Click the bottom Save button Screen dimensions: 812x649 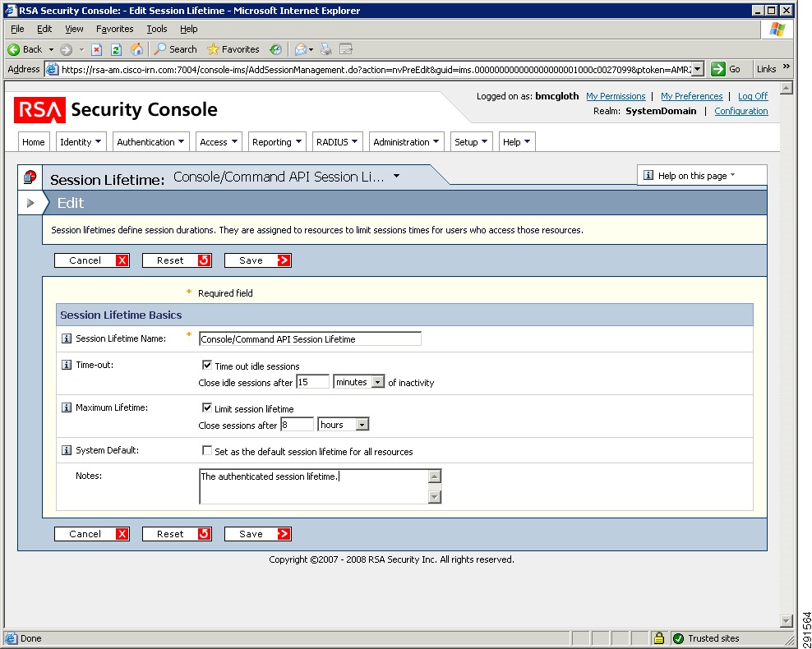(258, 534)
